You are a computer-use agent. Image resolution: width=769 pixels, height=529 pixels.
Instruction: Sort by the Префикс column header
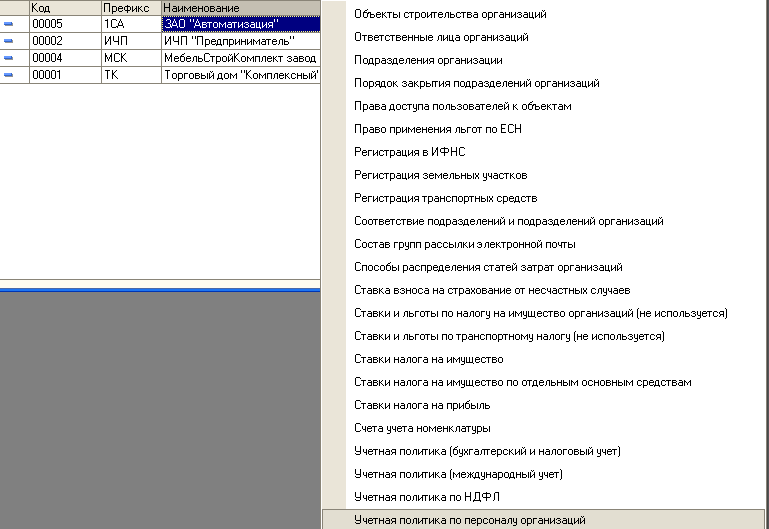131,8
